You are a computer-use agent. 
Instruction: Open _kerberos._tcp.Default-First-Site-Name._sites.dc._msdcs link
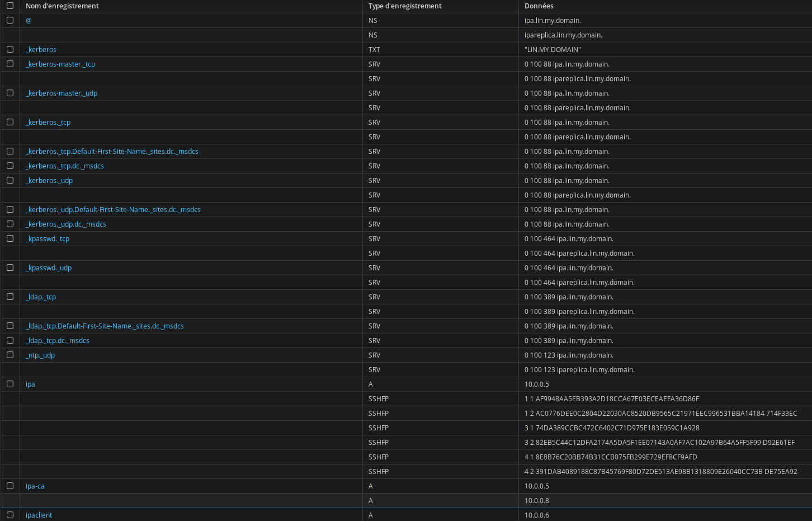[x=112, y=151]
